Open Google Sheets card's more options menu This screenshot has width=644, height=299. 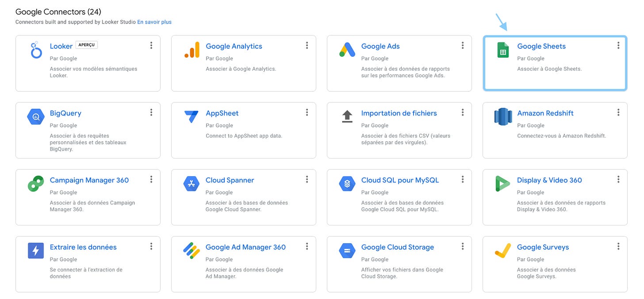coord(618,45)
